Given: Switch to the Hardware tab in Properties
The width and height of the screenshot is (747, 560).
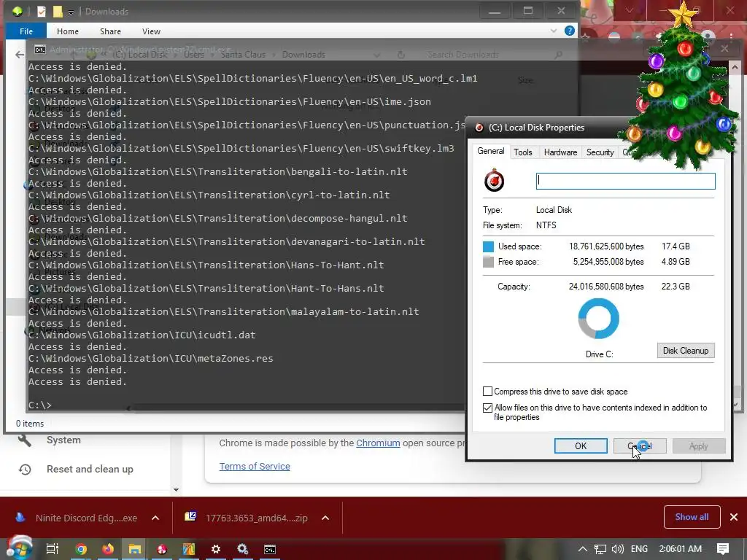Looking at the screenshot, I should point(560,152).
